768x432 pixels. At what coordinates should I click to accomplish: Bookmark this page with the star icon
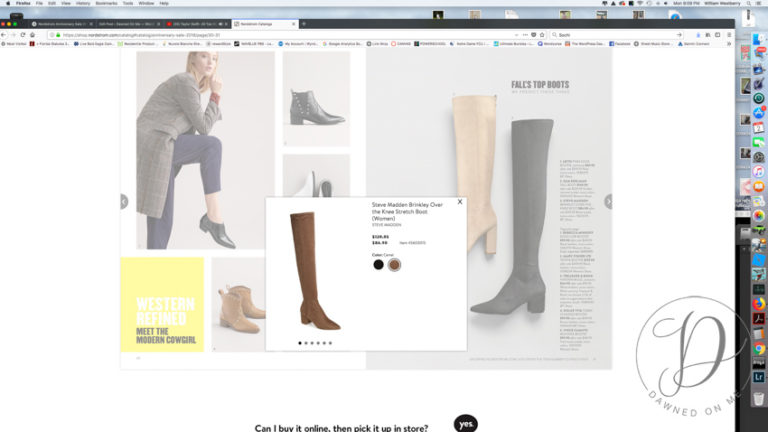click(542, 35)
